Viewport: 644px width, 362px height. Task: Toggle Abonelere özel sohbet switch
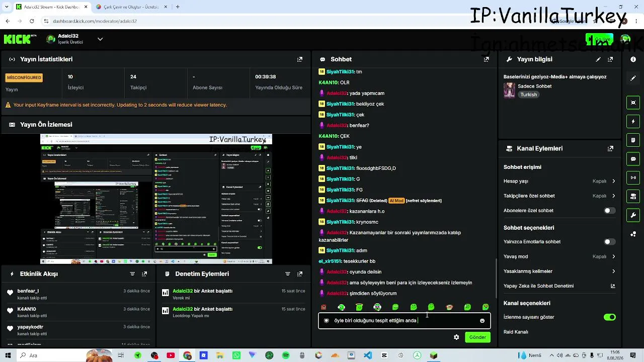click(x=609, y=211)
